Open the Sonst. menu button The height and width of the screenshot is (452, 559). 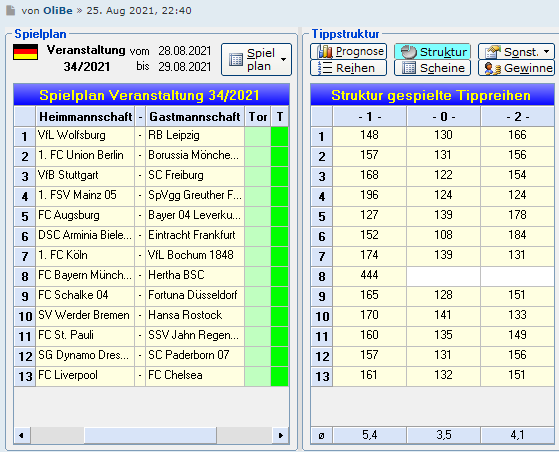coord(516,52)
